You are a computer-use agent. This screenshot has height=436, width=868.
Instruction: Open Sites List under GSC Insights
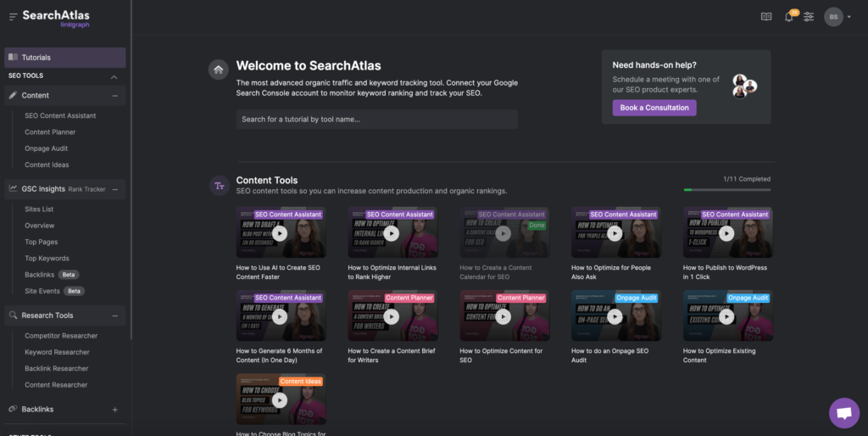[x=39, y=209]
